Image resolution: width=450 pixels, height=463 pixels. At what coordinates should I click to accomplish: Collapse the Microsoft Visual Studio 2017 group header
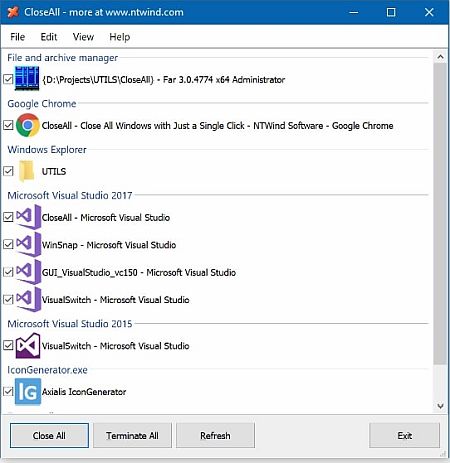pyautogui.click(x=70, y=195)
